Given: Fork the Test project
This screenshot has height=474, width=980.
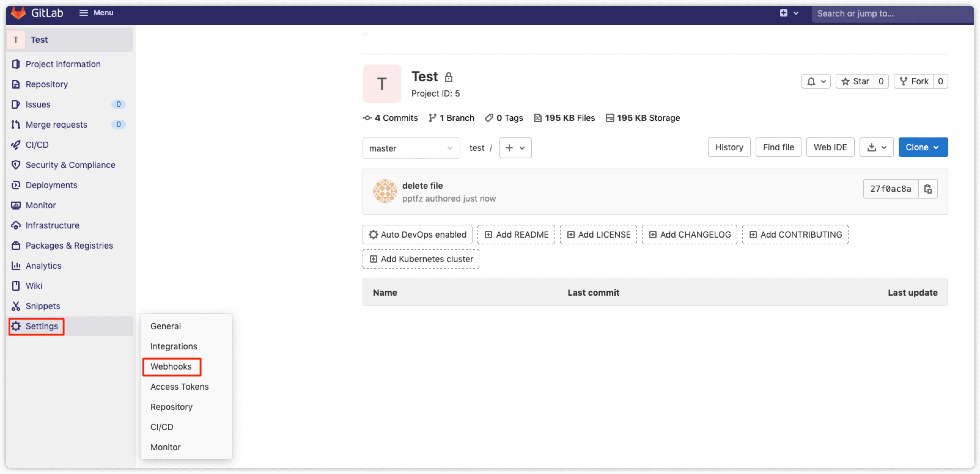Looking at the screenshot, I should click(913, 81).
